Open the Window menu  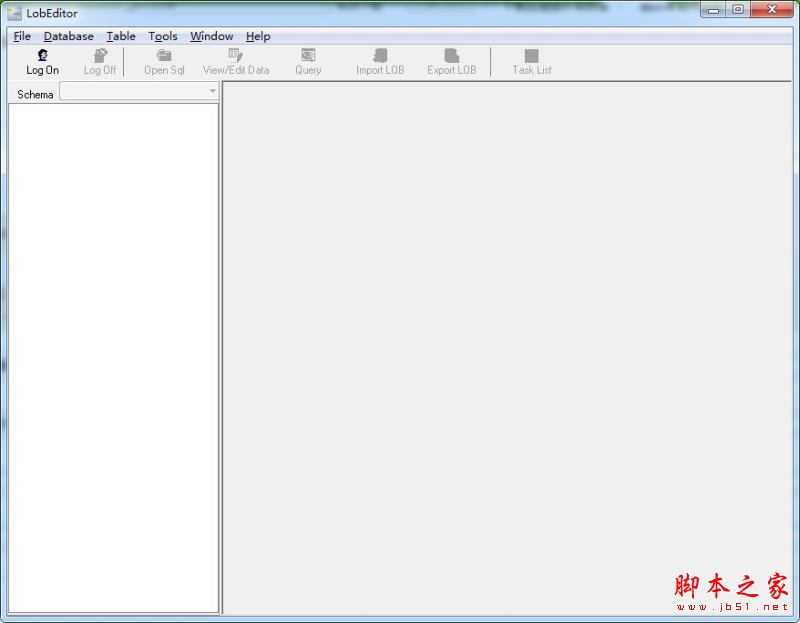tap(212, 36)
